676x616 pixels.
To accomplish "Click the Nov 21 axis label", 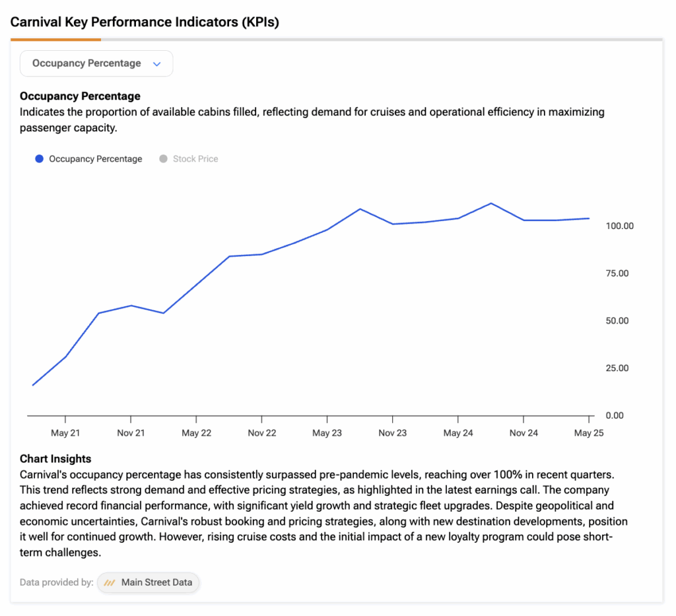I will tap(131, 433).
